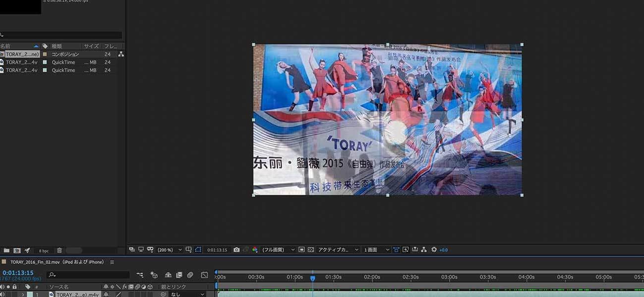This screenshot has height=297, width=644.
Task: Open the composition mini-flowchart icon in the timeline
Action: point(140,275)
